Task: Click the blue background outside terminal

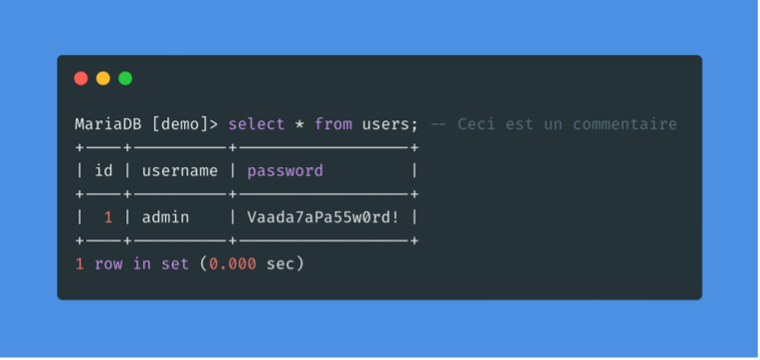Action: click(x=380, y=29)
